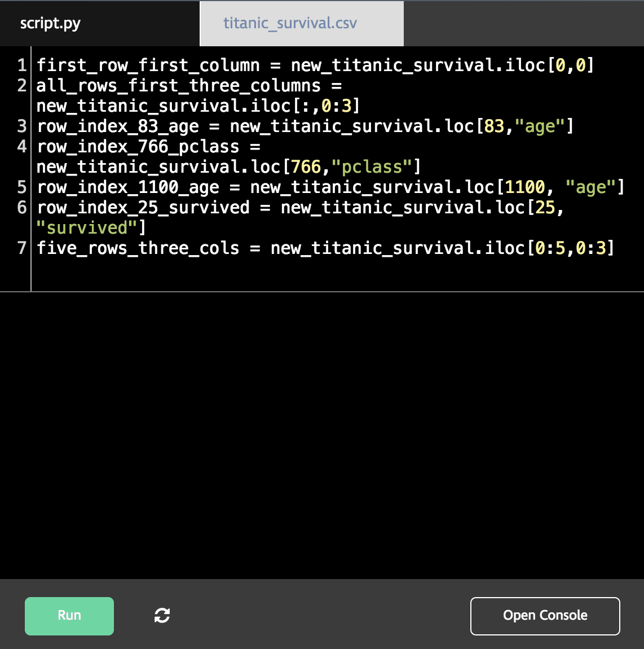Click the "survived" string on line 6
Image resolution: width=644 pixels, height=649 pixels.
tap(87, 228)
